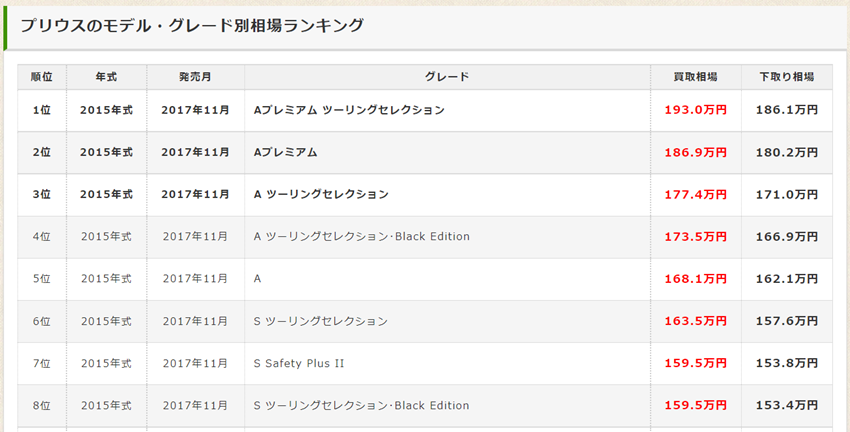Click S ツーリングセレクション in rank 6
This screenshot has height=432, width=850.
tap(321, 321)
